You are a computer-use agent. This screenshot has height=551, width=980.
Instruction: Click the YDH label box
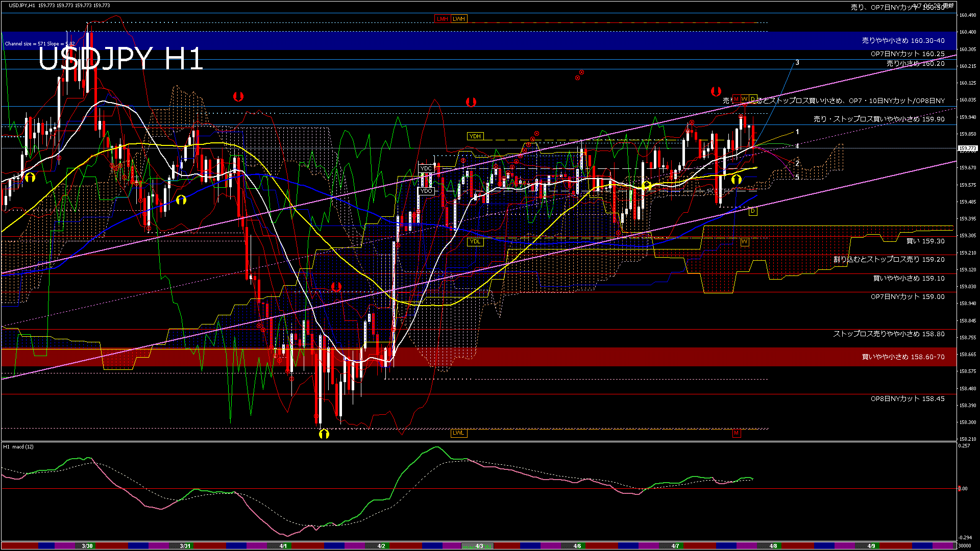tap(476, 136)
